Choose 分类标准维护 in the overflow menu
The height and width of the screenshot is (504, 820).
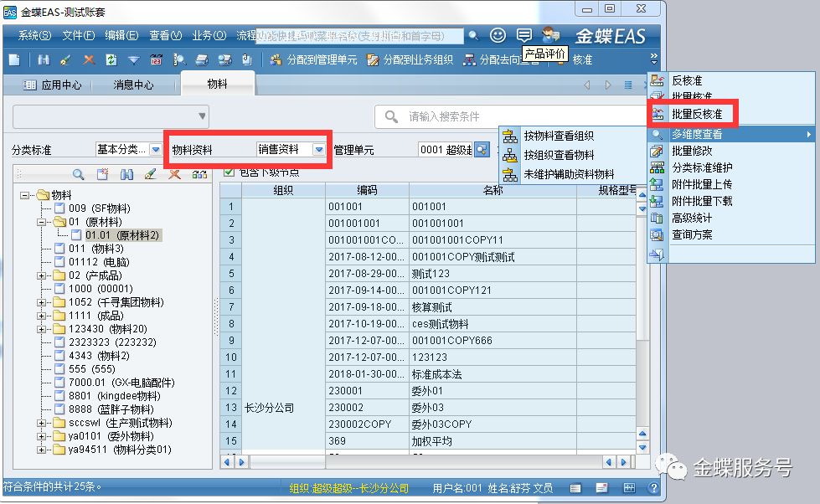pyautogui.click(x=702, y=167)
